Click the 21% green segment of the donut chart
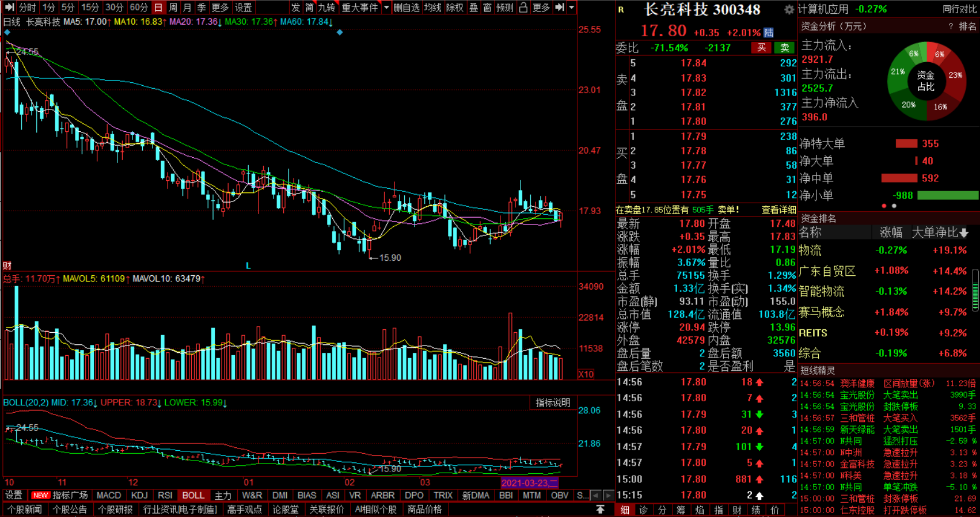This screenshot has width=980, height=517. pyautogui.click(x=897, y=72)
